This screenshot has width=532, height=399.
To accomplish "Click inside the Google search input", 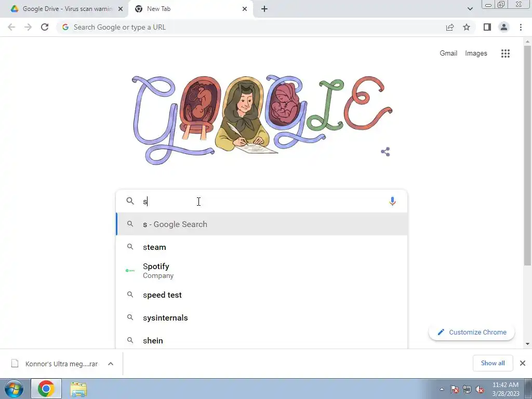I will (x=261, y=201).
